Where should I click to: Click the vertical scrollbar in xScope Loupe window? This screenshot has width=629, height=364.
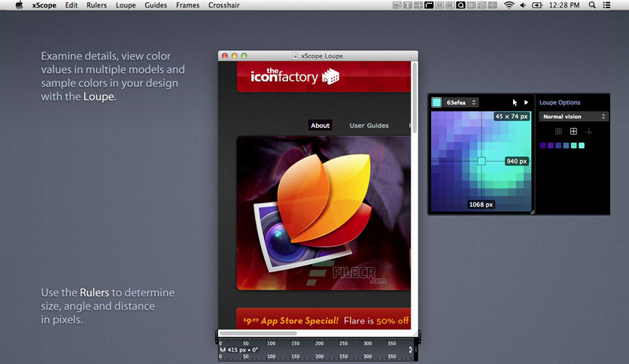[415, 99]
